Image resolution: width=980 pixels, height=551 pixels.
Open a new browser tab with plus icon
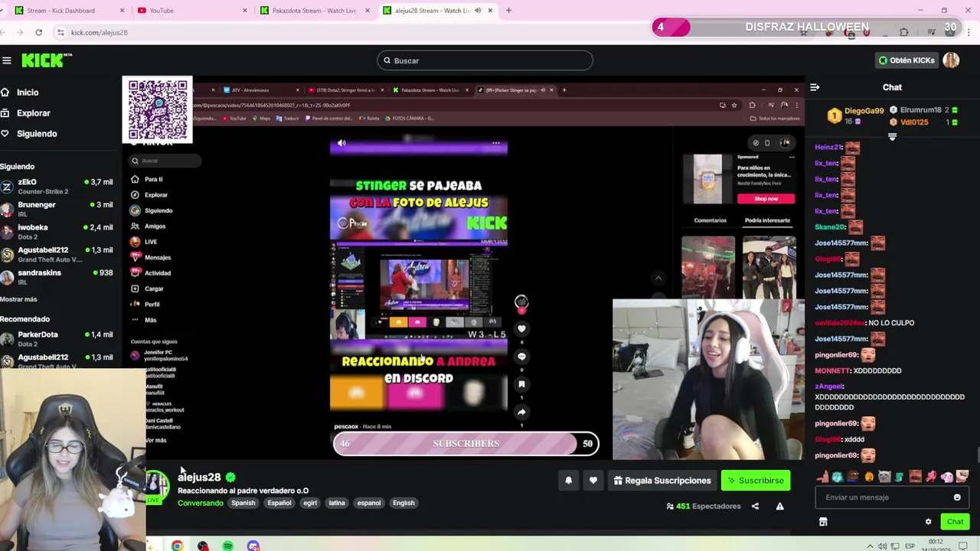(509, 11)
